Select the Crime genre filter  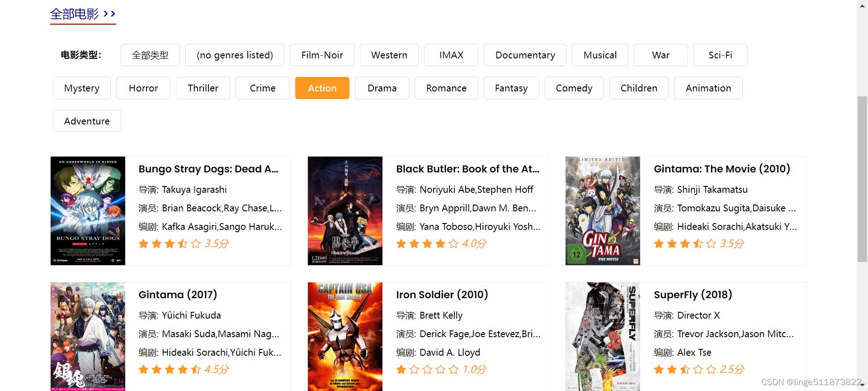click(x=263, y=88)
